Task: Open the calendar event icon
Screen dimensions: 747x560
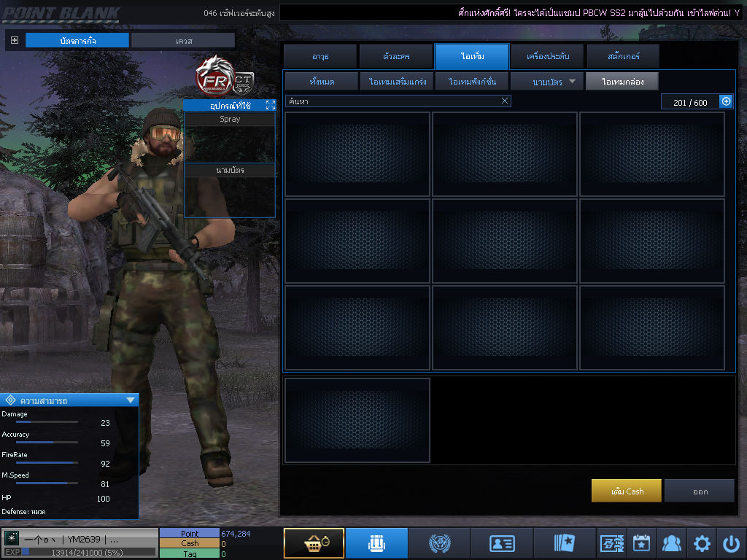Action: (641, 542)
